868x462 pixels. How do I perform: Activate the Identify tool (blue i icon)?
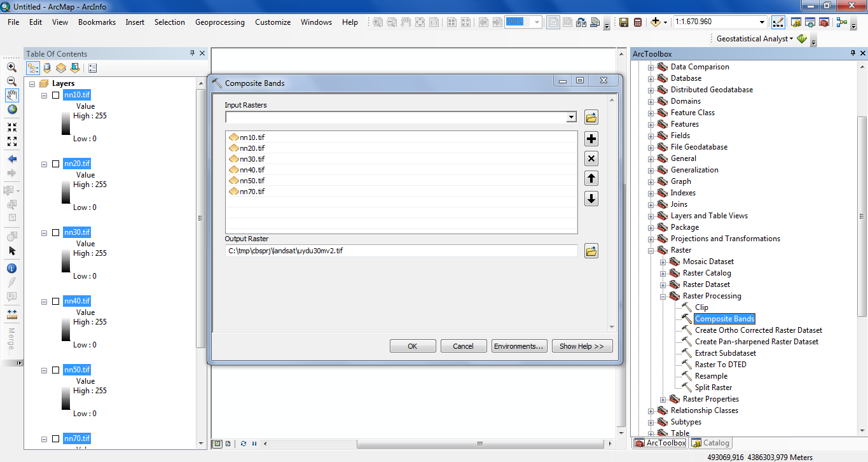click(x=11, y=269)
